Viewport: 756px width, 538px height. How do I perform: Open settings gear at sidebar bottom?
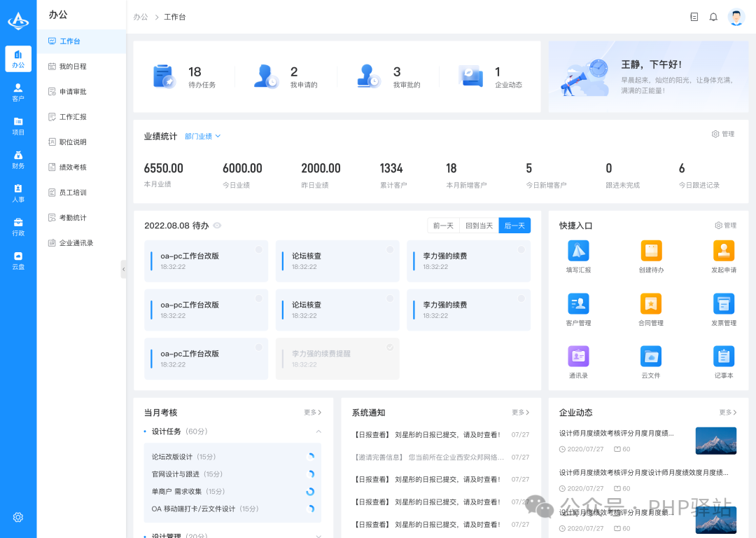[x=17, y=517]
